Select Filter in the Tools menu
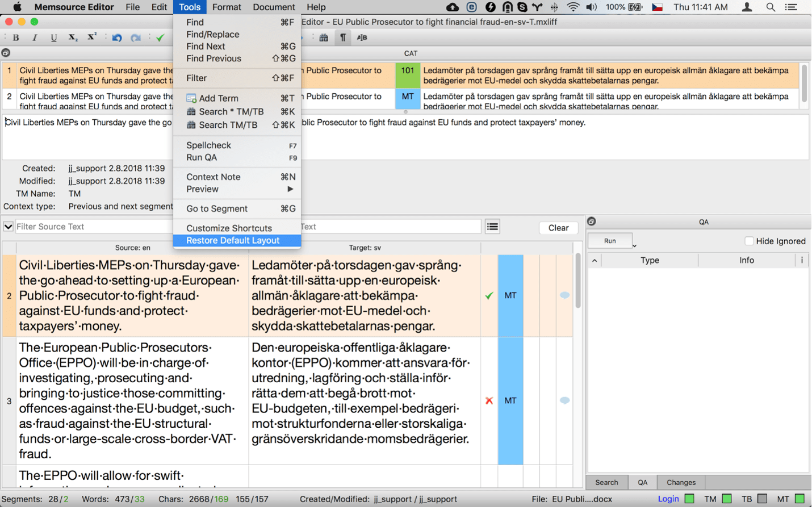The image size is (812, 510). click(x=237, y=78)
